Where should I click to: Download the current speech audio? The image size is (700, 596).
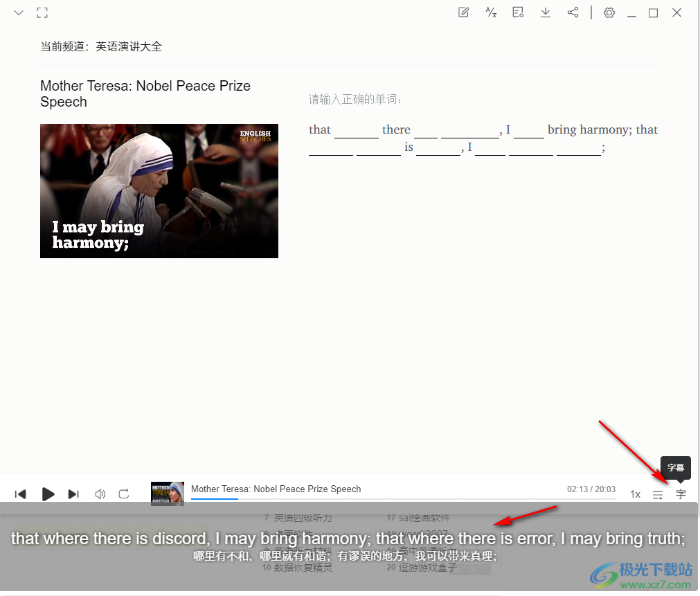tap(546, 12)
